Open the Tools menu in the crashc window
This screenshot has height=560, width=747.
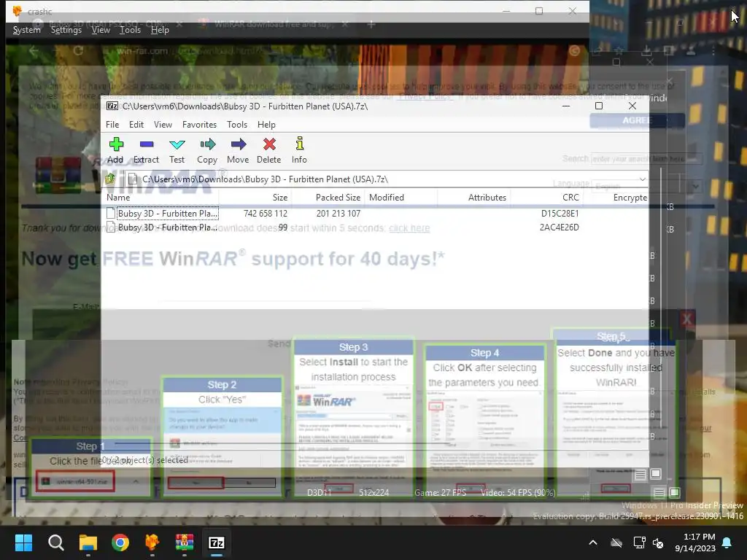pos(130,29)
